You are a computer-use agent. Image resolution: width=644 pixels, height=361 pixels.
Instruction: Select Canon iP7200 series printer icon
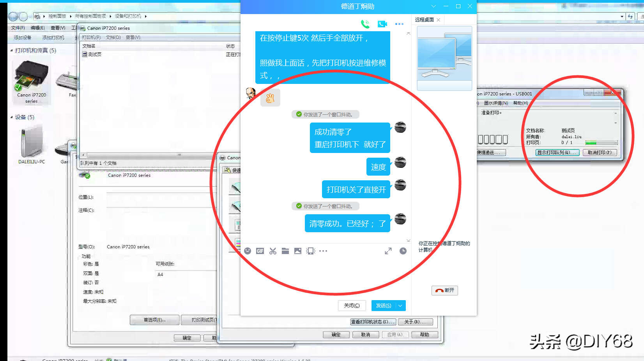coord(32,81)
